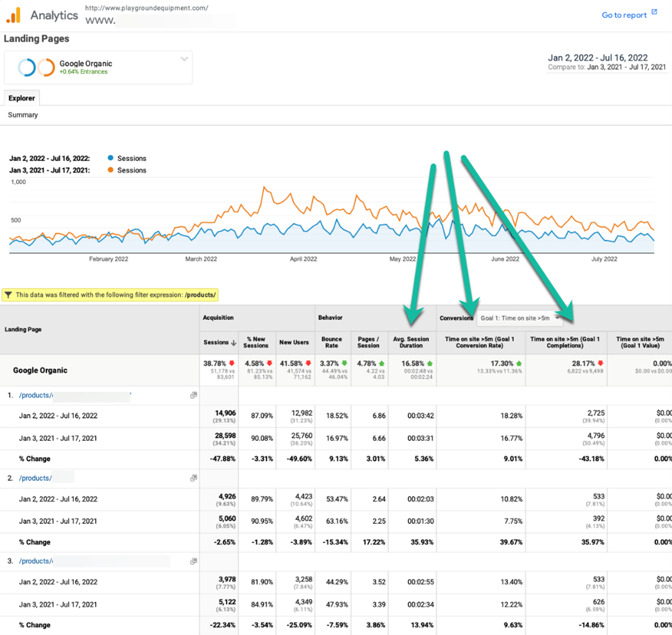Open the first /products/ landing page link
The height and width of the screenshot is (635, 672).
click(74, 395)
